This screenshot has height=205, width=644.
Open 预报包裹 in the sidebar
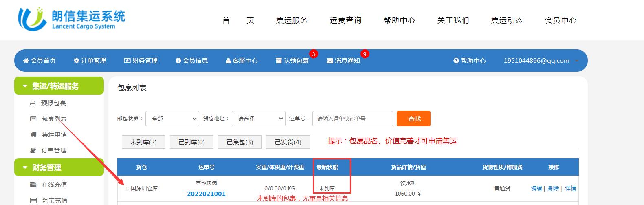pos(53,103)
